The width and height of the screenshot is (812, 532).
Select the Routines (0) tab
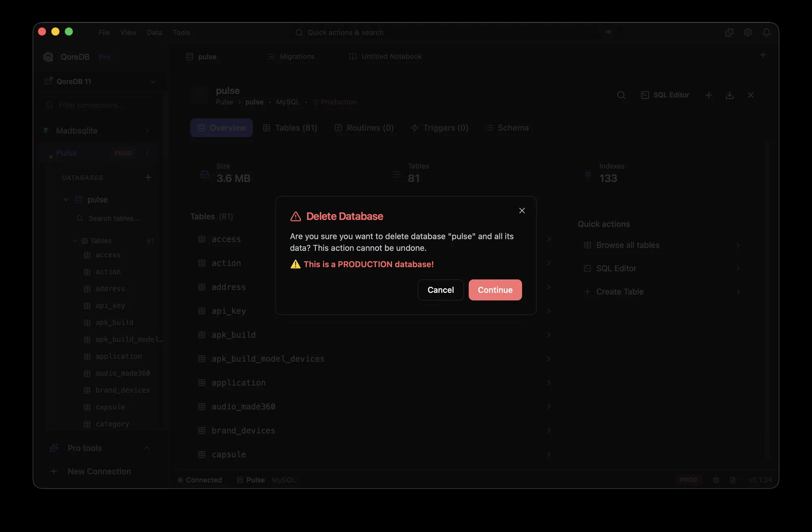coord(364,128)
